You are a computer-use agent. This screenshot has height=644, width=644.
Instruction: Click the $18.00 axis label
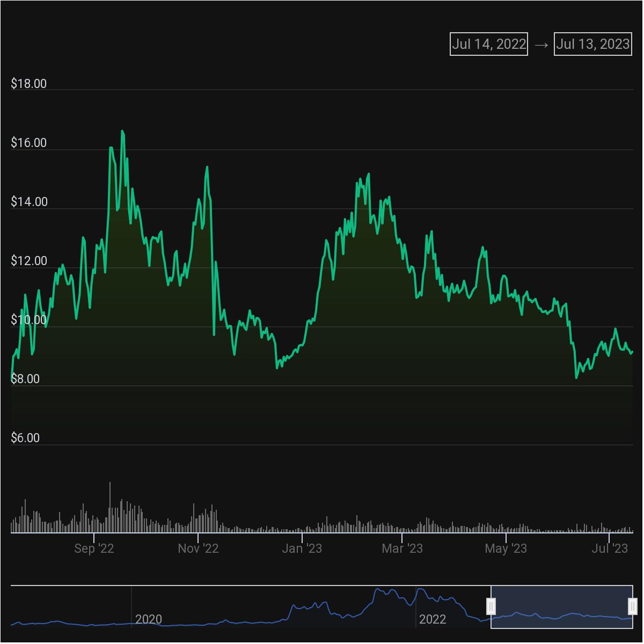pyautogui.click(x=28, y=84)
